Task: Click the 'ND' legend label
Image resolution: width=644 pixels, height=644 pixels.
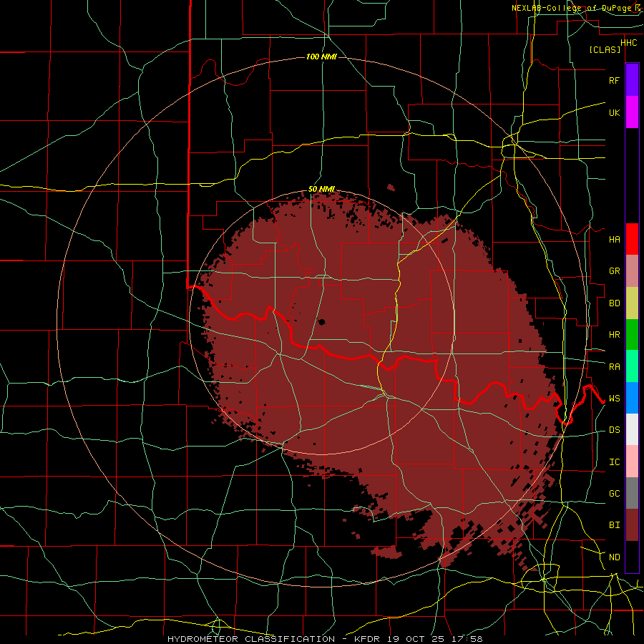Action: click(614, 557)
